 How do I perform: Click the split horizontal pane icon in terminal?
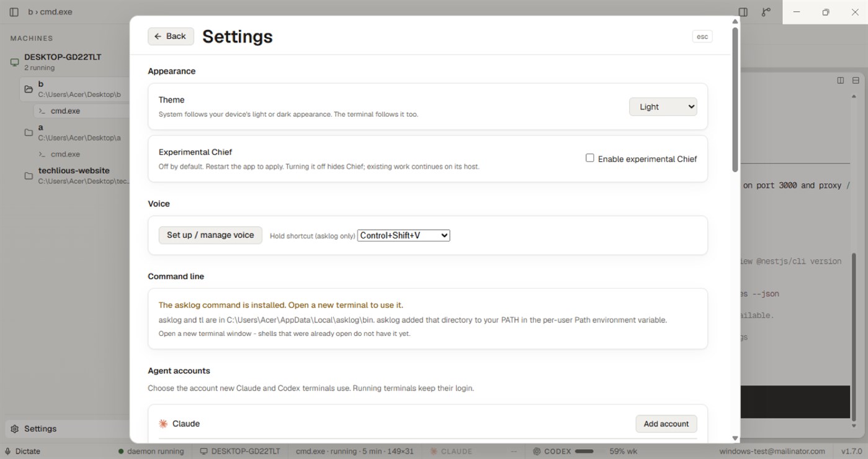[856, 80]
